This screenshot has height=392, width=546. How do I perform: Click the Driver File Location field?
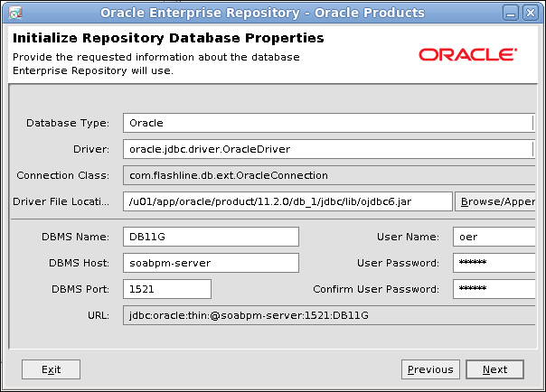287,201
